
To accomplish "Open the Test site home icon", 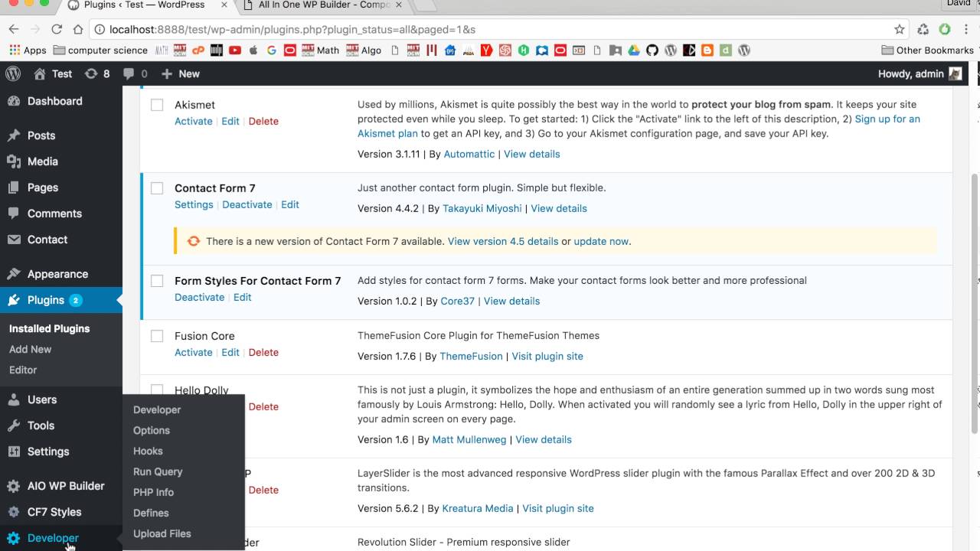I will coord(40,73).
